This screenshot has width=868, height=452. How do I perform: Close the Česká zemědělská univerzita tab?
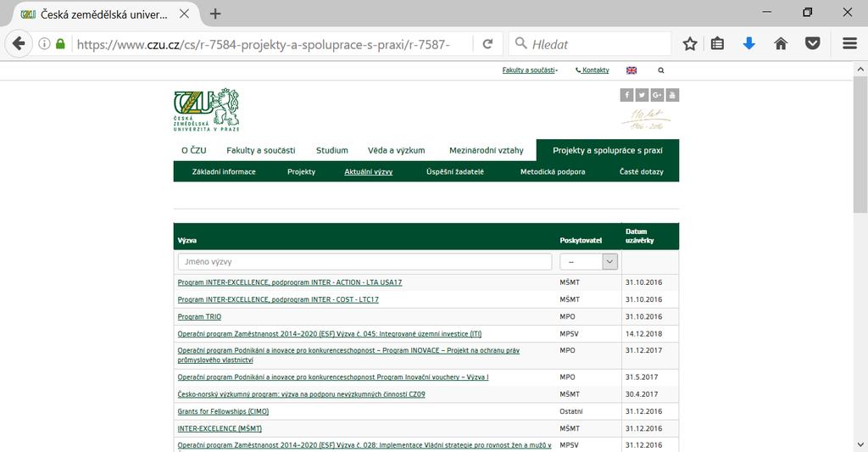click(184, 14)
